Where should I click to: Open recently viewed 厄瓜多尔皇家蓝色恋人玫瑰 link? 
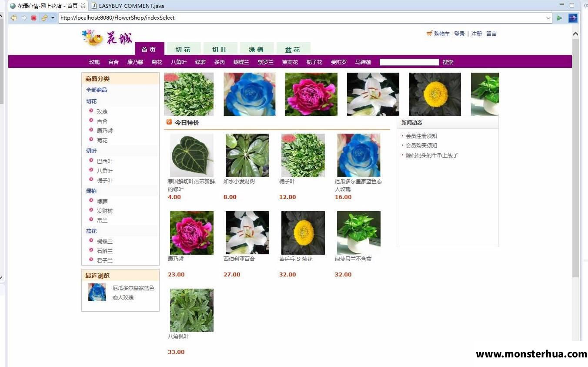(x=134, y=293)
